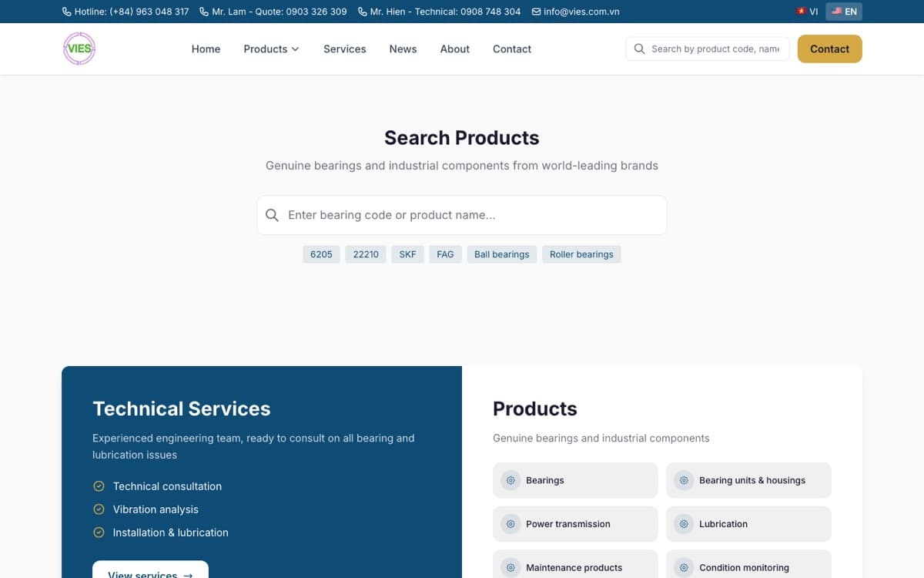This screenshot has width=924, height=578.
Task: Click the Search Products heading
Action: (x=462, y=138)
